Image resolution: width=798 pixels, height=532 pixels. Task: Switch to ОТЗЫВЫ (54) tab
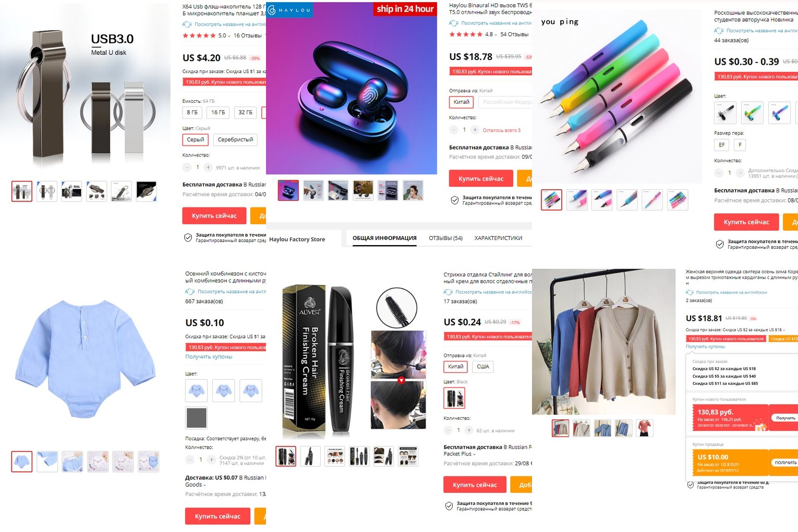(x=445, y=238)
